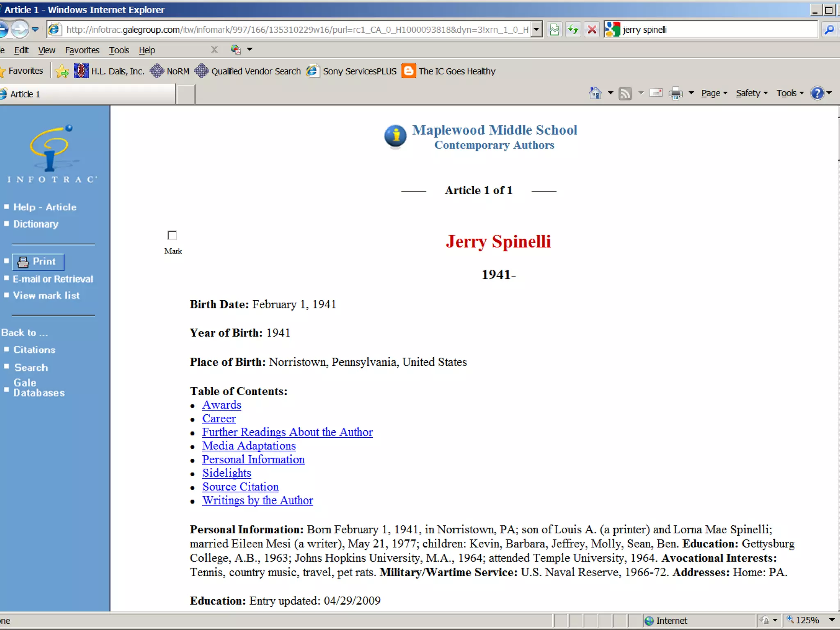Open the Page dropdown menu
Viewport: 840px width, 630px height.
point(714,94)
